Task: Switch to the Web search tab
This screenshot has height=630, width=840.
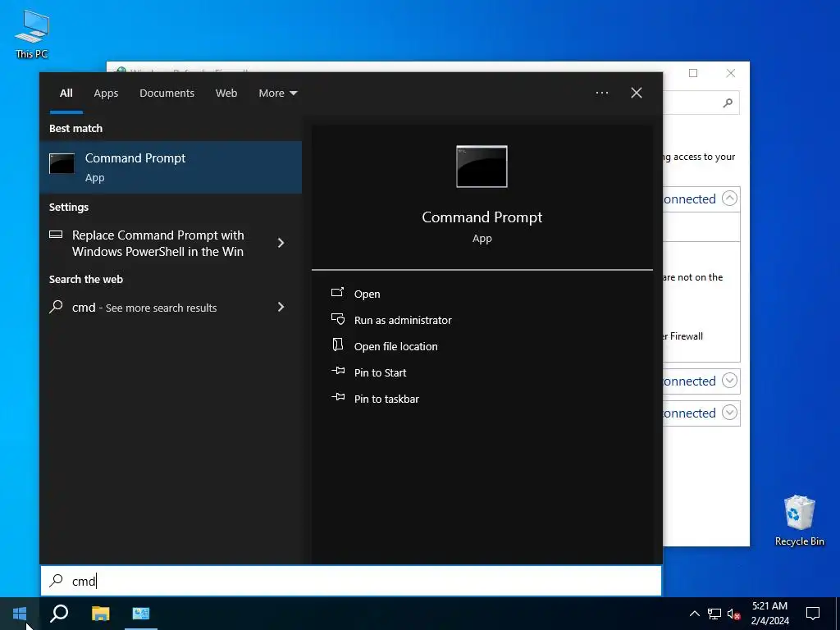Action: click(x=226, y=94)
